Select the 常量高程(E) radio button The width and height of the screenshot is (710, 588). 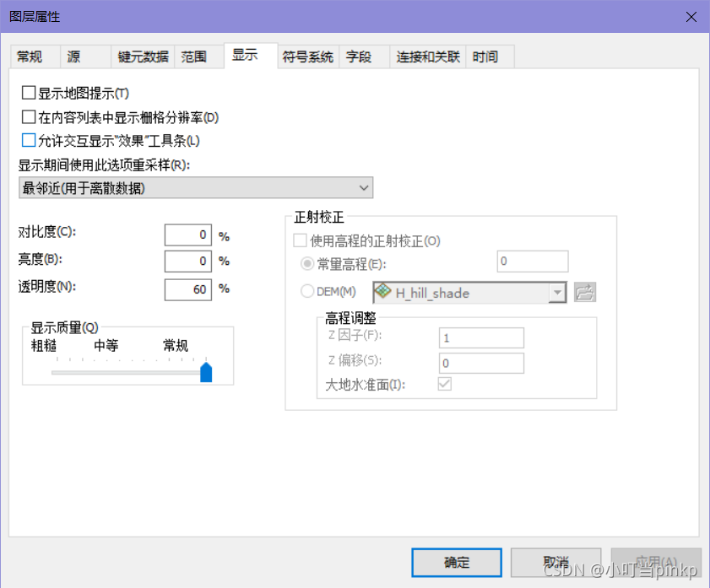(x=307, y=264)
